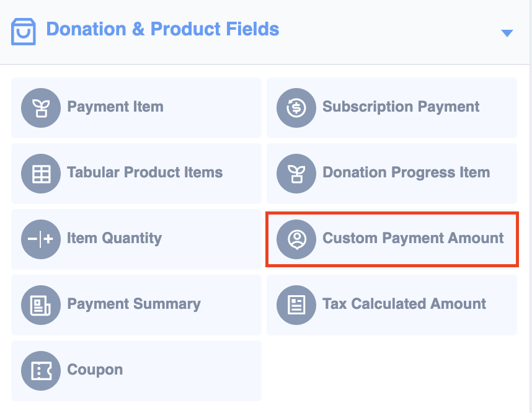Click the Payment Summary newspaper icon
Viewport: 532px width, 413px height.
tap(41, 305)
